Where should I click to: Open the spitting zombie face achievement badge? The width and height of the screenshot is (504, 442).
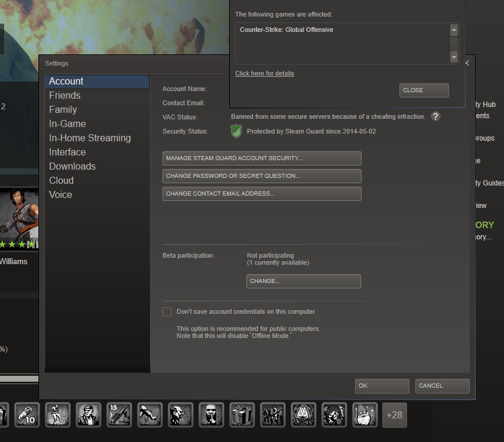point(181,415)
